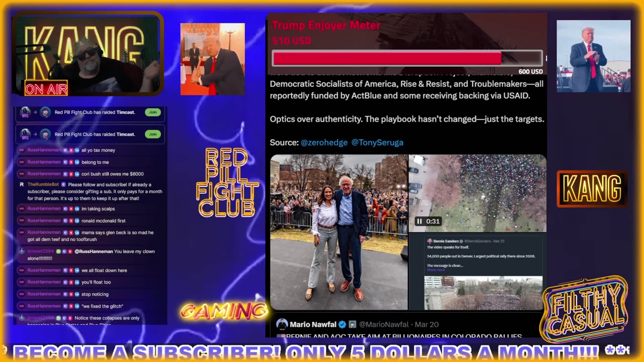Click the Red Pill Fight Club logo
Screen dimensions: 644x362
click(226, 183)
